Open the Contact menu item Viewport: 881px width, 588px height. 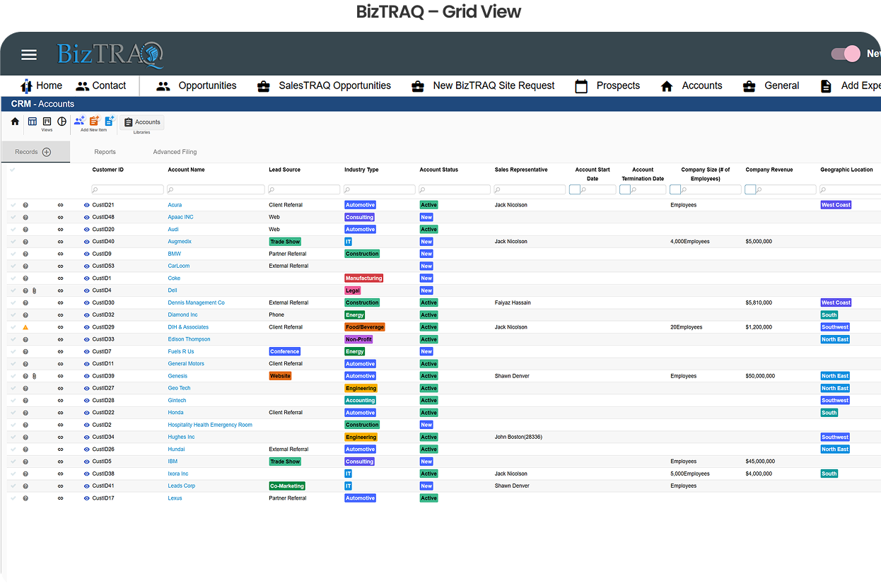point(101,86)
